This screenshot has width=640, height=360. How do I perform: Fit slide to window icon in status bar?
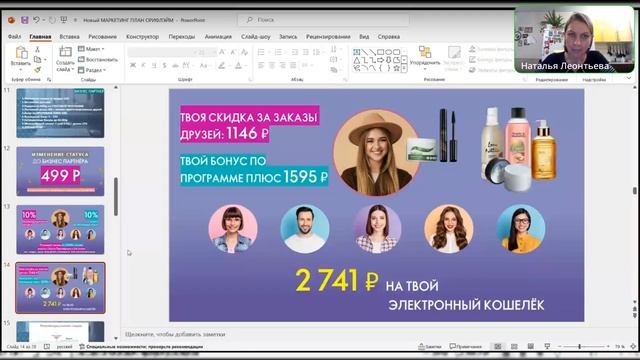click(x=633, y=347)
